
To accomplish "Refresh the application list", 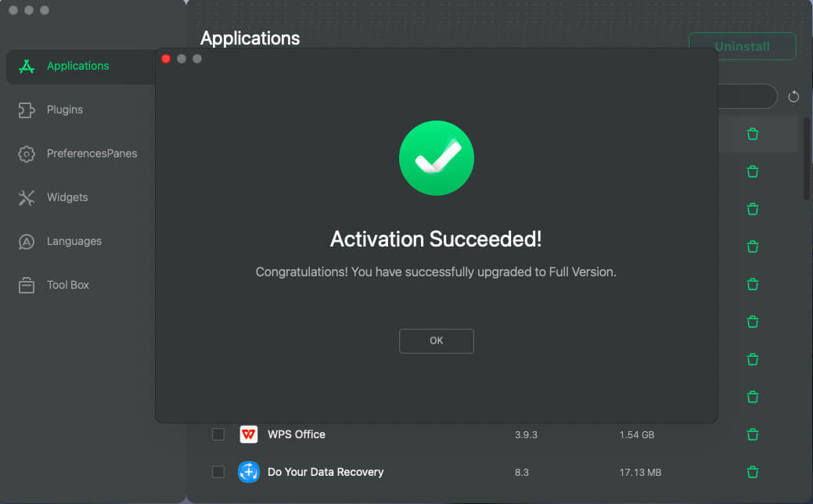I will [x=793, y=96].
